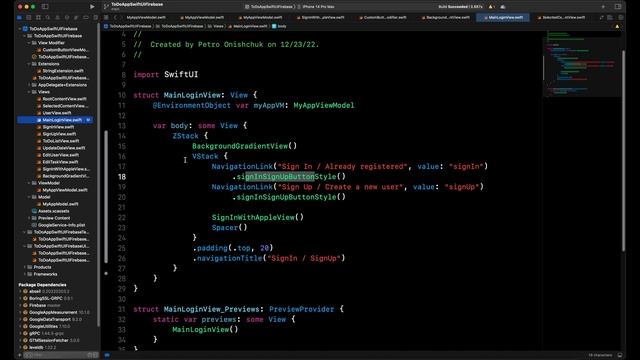Collapse the ToDoAppSwiftUIFirebase project root
Image resolution: width=640 pixels, height=360 pixels.
tap(20, 29)
